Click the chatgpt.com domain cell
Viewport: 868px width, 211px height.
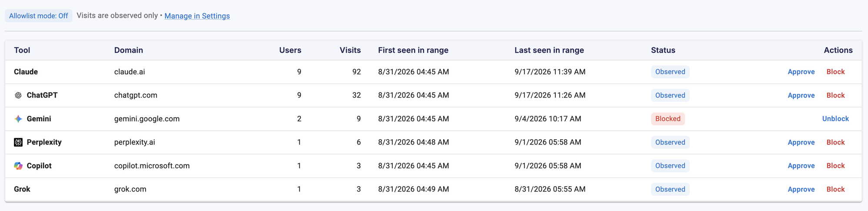[x=136, y=95]
